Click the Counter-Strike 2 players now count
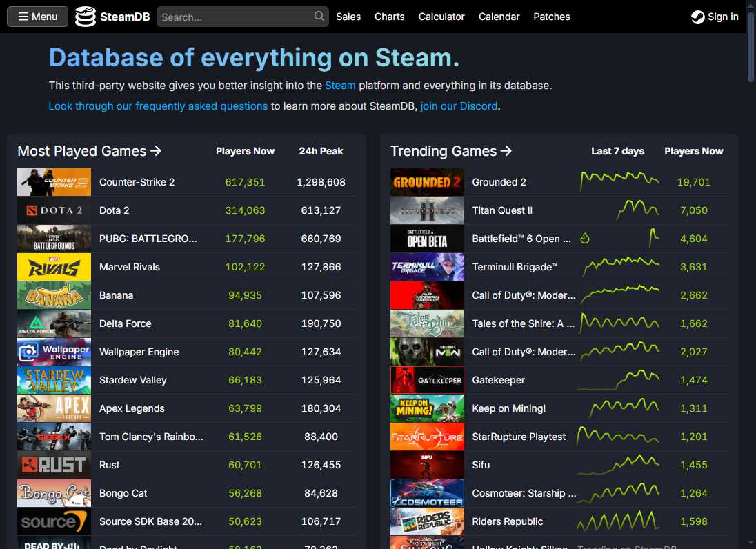The height and width of the screenshot is (549, 756). (245, 182)
